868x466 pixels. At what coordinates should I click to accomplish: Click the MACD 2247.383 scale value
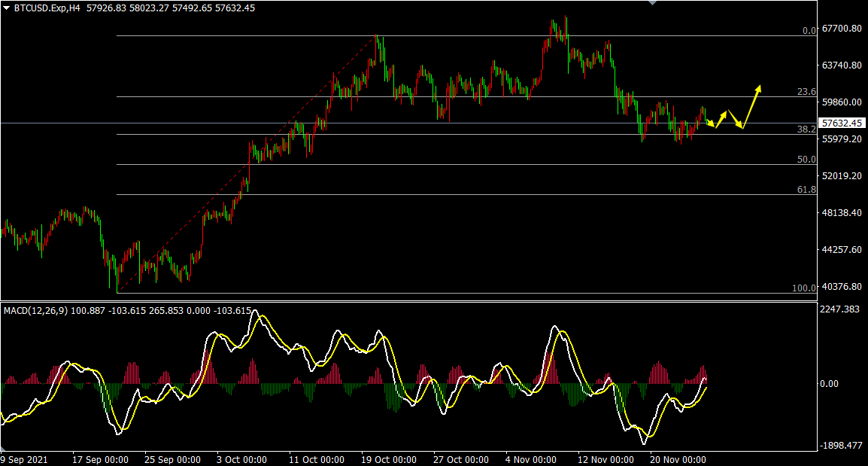pos(839,309)
